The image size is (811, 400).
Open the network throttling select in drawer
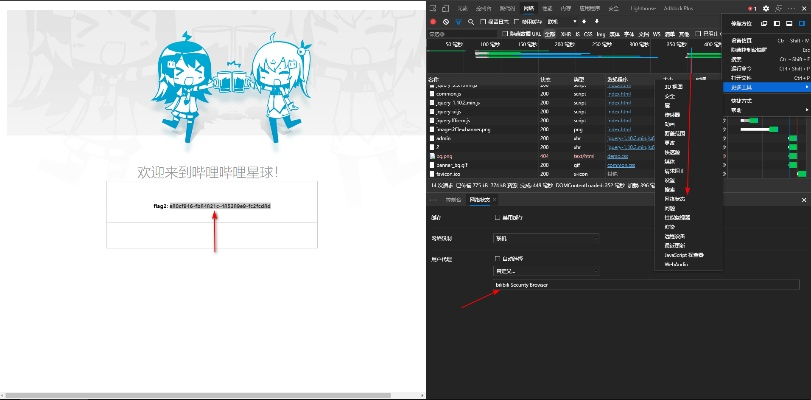pyautogui.click(x=546, y=239)
